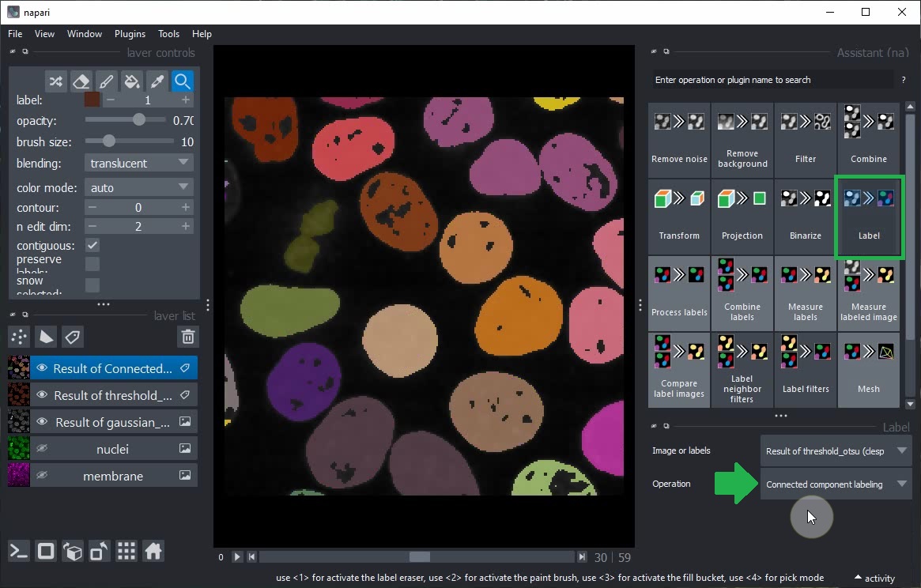Show the membrane layer
Viewport: 921px width, 588px height.
click(x=43, y=476)
